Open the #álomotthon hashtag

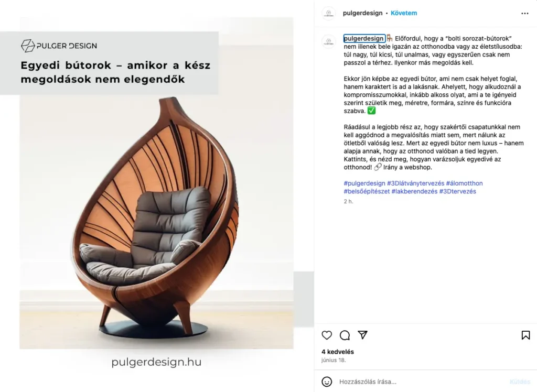pos(465,183)
